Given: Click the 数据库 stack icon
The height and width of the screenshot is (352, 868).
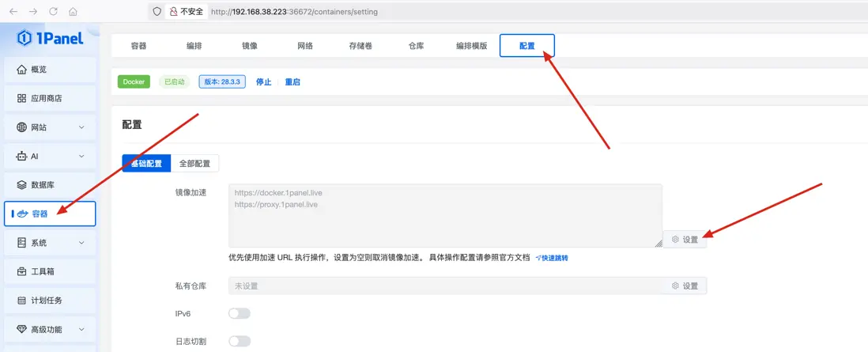Looking at the screenshot, I should click(x=21, y=184).
